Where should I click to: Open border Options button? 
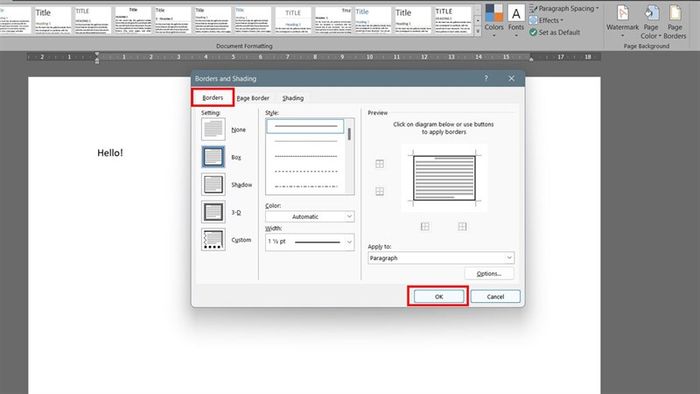pos(489,274)
